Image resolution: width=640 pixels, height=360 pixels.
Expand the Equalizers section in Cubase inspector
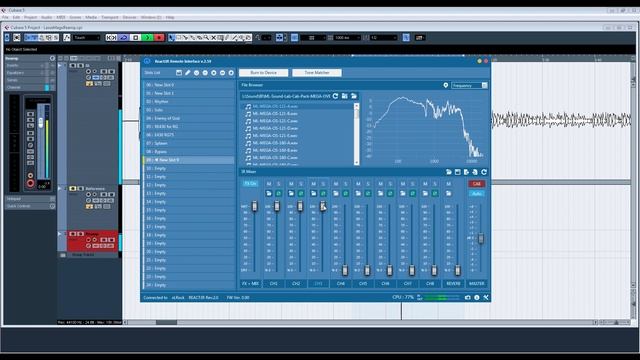point(30,73)
